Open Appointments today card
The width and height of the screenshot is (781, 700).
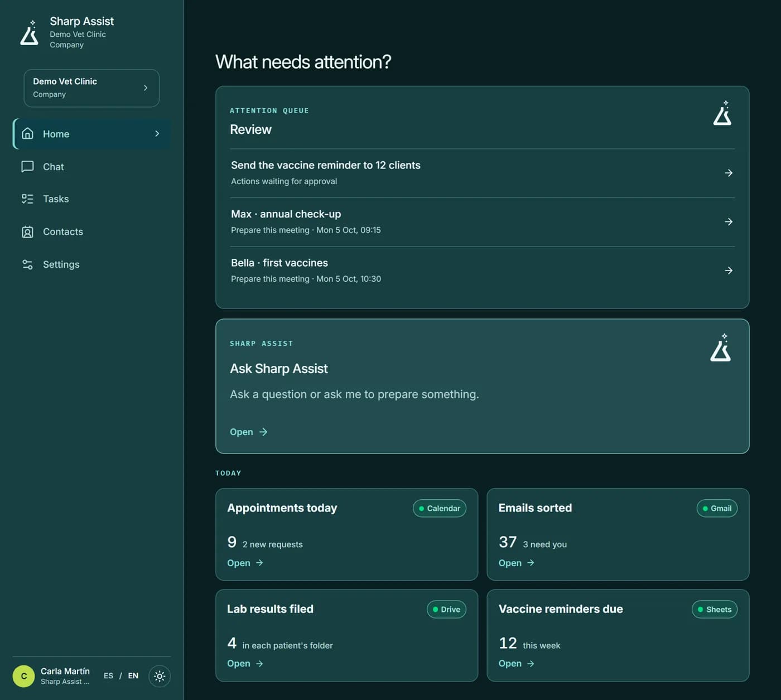point(245,563)
